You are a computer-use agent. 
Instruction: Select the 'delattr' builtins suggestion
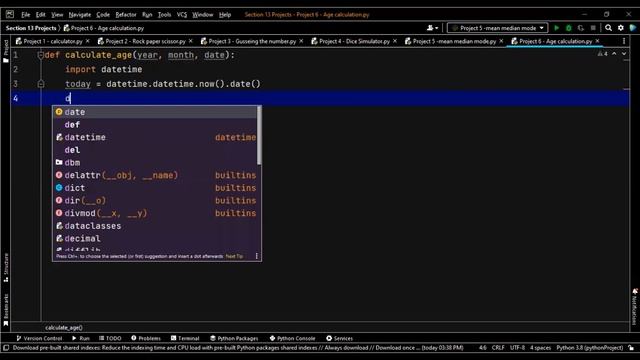[x=155, y=175]
